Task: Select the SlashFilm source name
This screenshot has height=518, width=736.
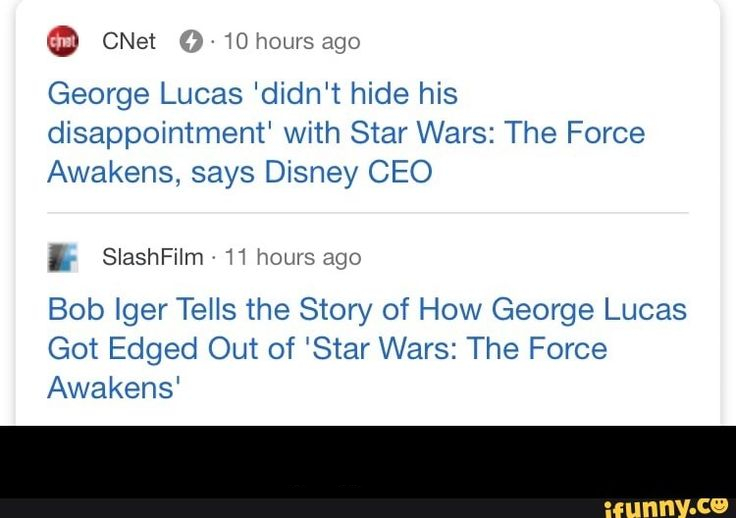Action: click(x=153, y=257)
